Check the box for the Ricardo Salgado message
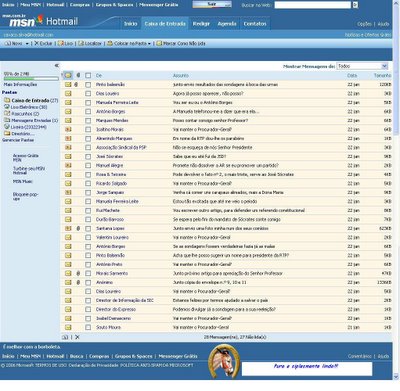400x391 pixels. pyautogui.click(x=88, y=184)
